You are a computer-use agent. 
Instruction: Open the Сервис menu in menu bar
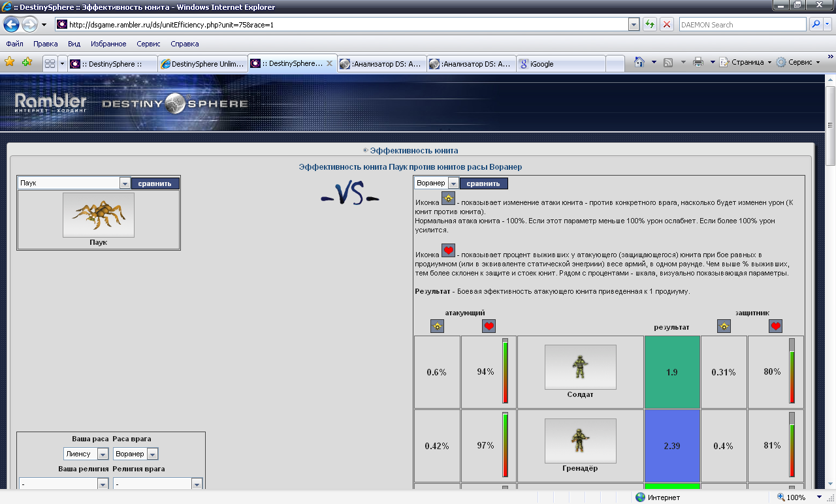(148, 44)
